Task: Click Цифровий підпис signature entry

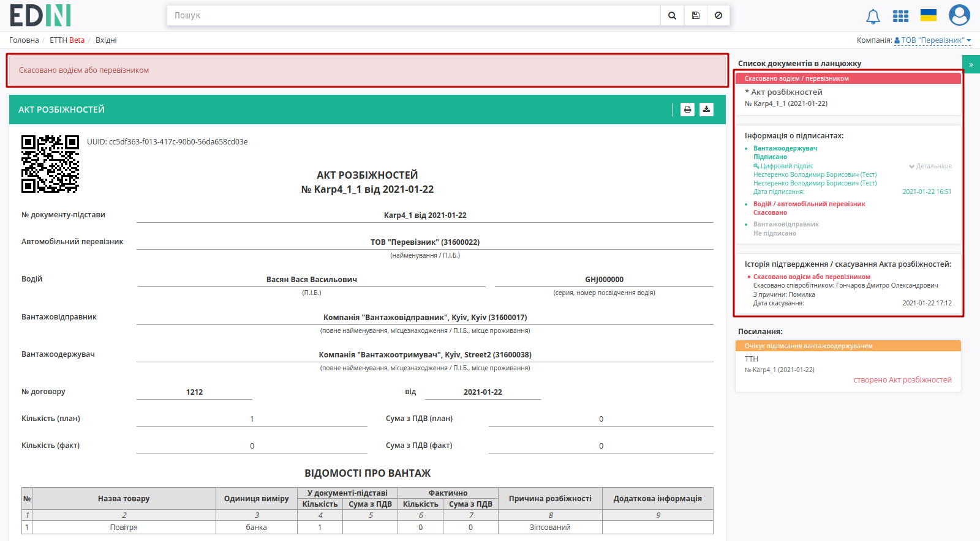Action: (783, 166)
